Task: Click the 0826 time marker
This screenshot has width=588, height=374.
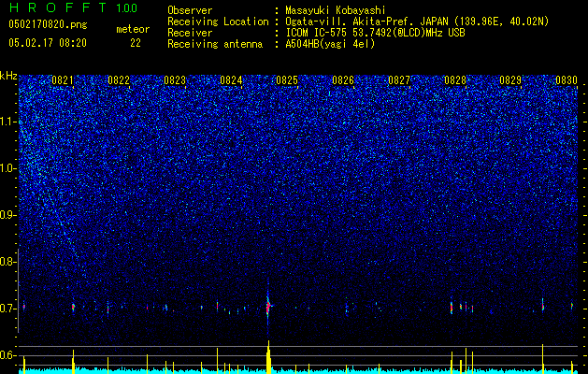Action: (x=343, y=80)
